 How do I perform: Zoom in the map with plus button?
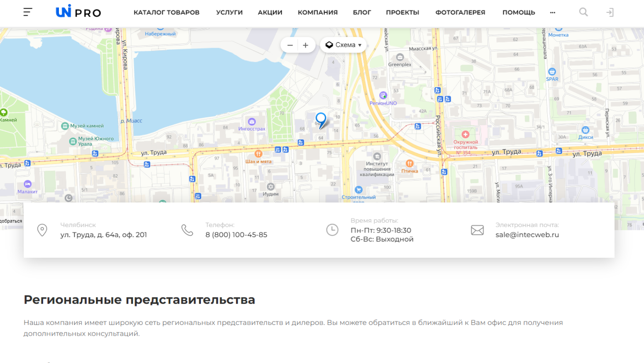pyautogui.click(x=305, y=45)
